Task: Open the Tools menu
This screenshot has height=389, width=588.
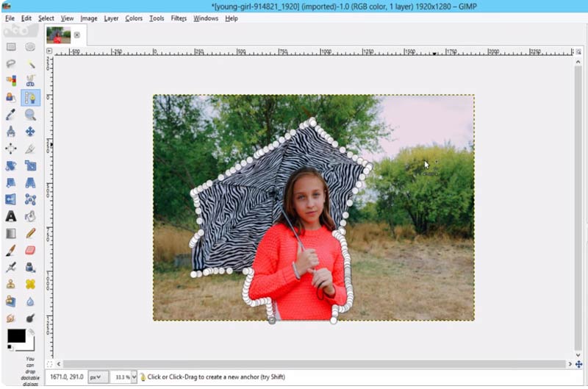Action: [x=157, y=18]
